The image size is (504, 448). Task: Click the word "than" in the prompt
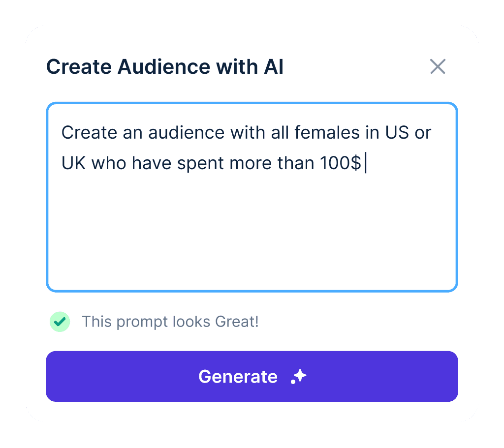[x=296, y=163]
